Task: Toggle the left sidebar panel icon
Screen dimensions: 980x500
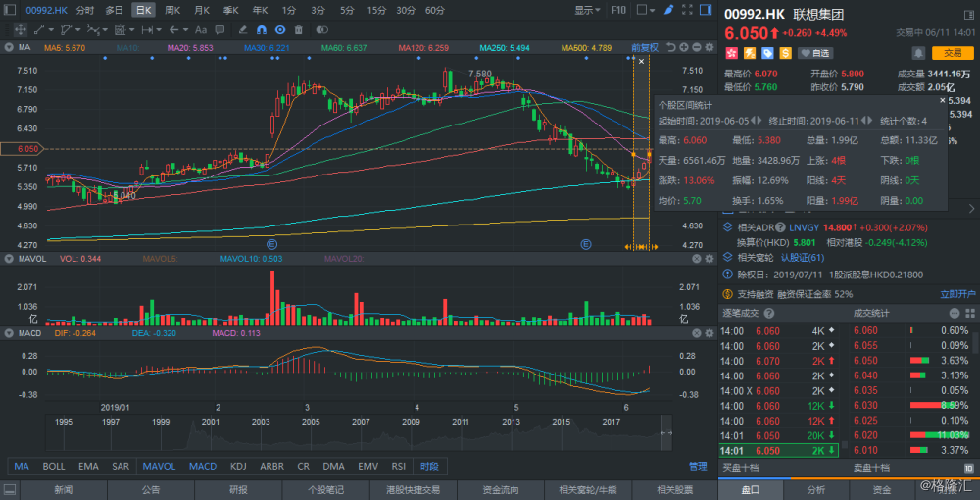Action: pyautogui.click(x=11, y=10)
